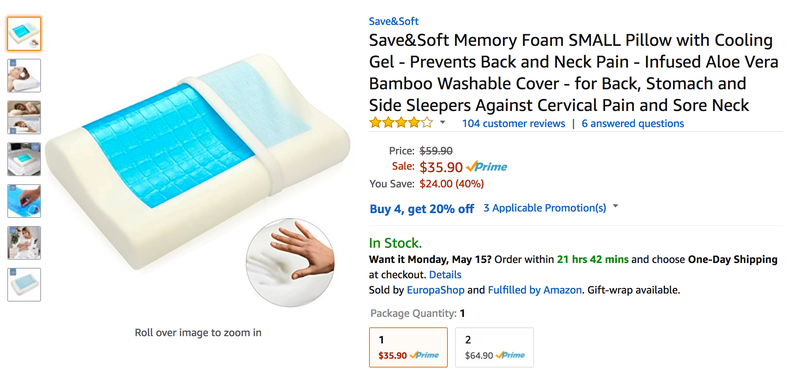Open the Save&Soft brand link

[393, 21]
